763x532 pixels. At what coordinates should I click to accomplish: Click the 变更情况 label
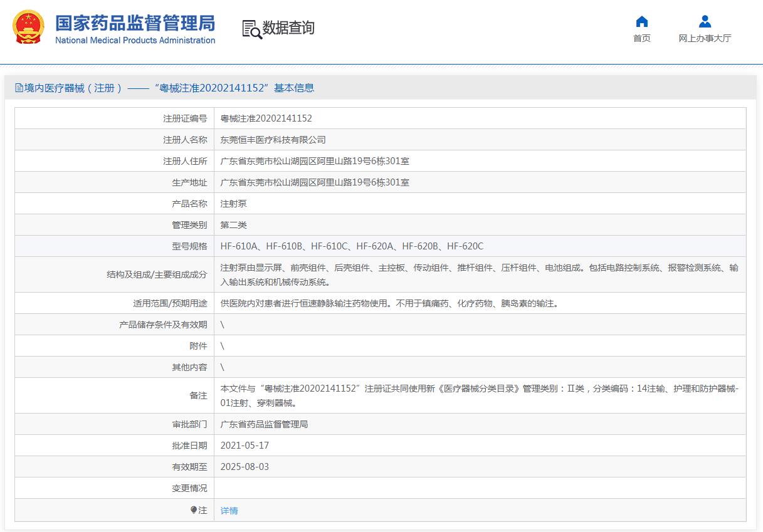[x=189, y=488]
